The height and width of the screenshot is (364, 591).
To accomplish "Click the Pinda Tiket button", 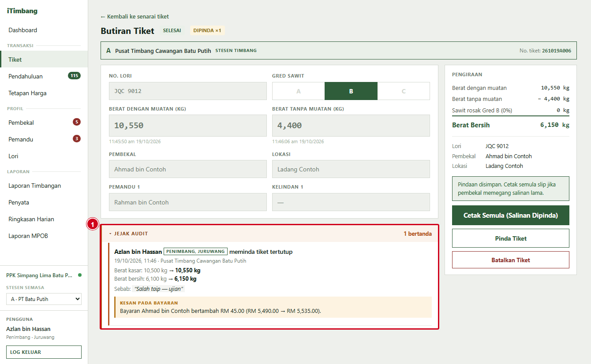I will click(511, 238).
